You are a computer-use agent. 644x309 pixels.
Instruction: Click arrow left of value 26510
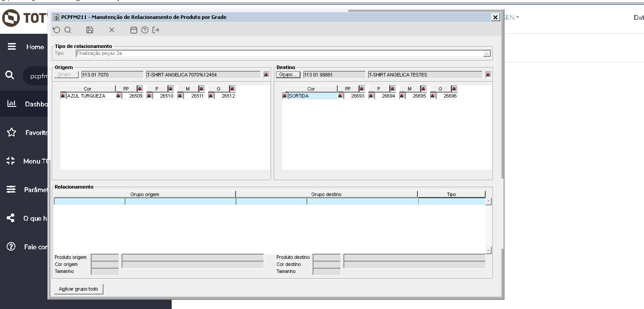pyautogui.click(x=149, y=96)
